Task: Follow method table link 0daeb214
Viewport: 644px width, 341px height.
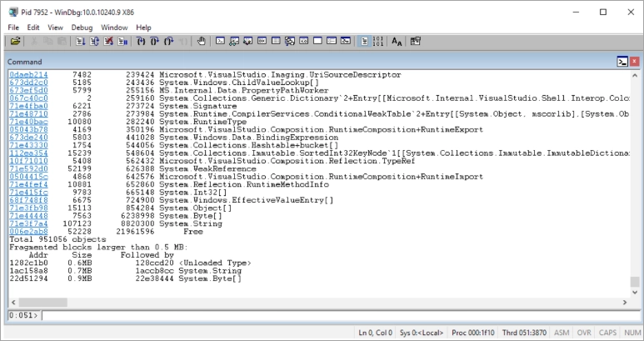Action: coord(28,75)
